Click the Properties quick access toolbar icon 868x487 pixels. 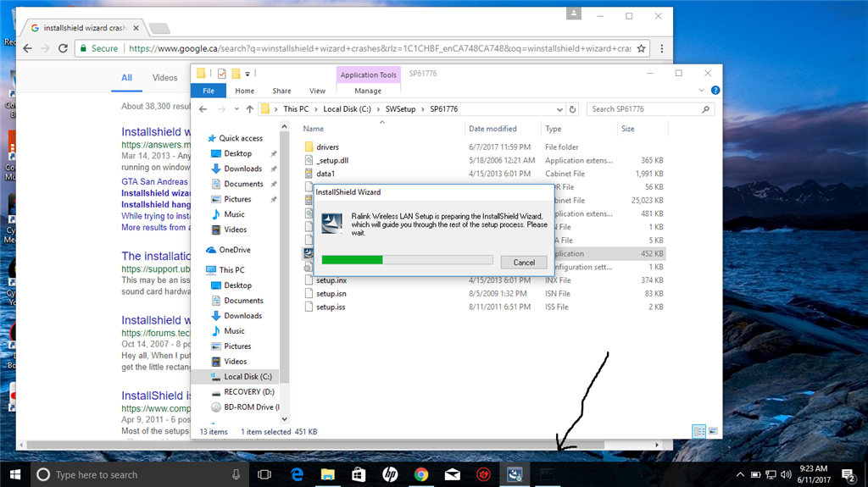pyautogui.click(x=221, y=74)
